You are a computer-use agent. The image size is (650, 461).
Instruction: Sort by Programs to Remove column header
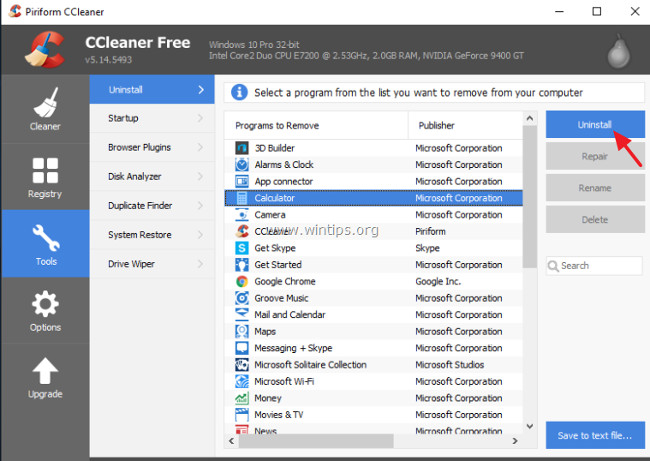[x=316, y=125]
